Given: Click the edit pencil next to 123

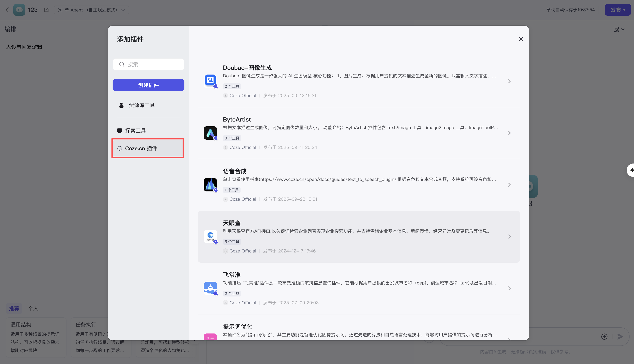Looking at the screenshot, I should click(x=46, y=10).
